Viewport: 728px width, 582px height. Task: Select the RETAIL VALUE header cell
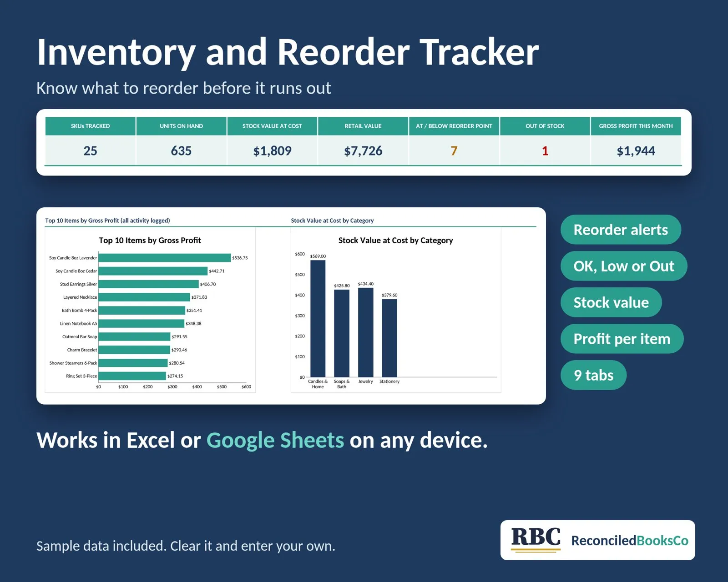point(363,126)
